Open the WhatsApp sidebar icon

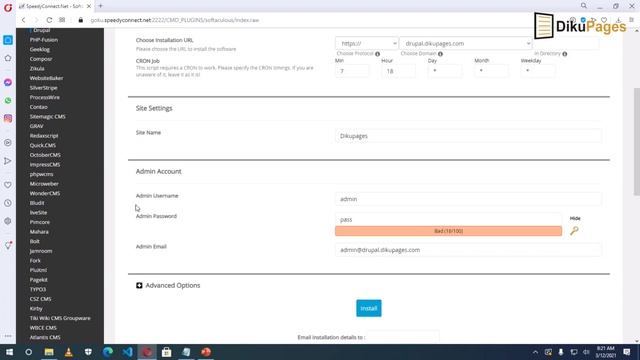(x=8, y=100)
